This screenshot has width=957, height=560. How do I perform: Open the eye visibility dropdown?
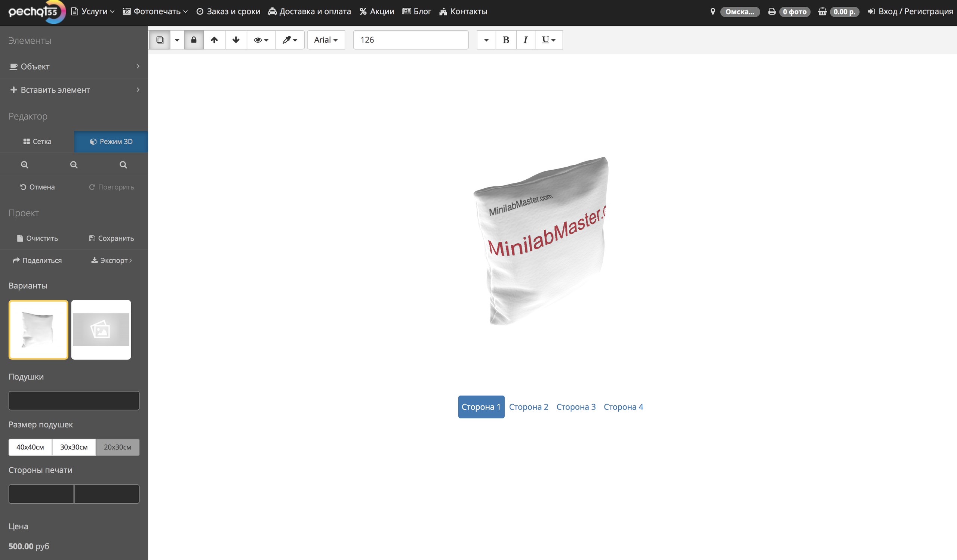(x=261, y=40)
